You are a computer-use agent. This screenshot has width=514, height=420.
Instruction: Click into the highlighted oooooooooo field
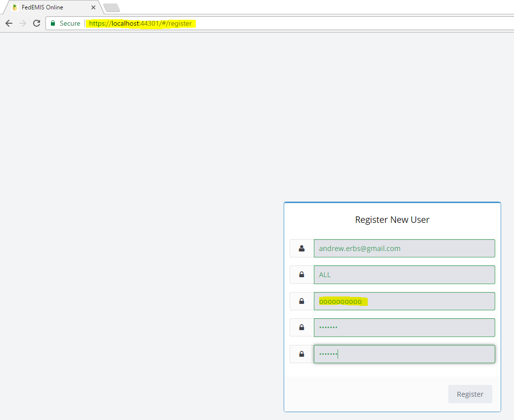coord(404,301)
